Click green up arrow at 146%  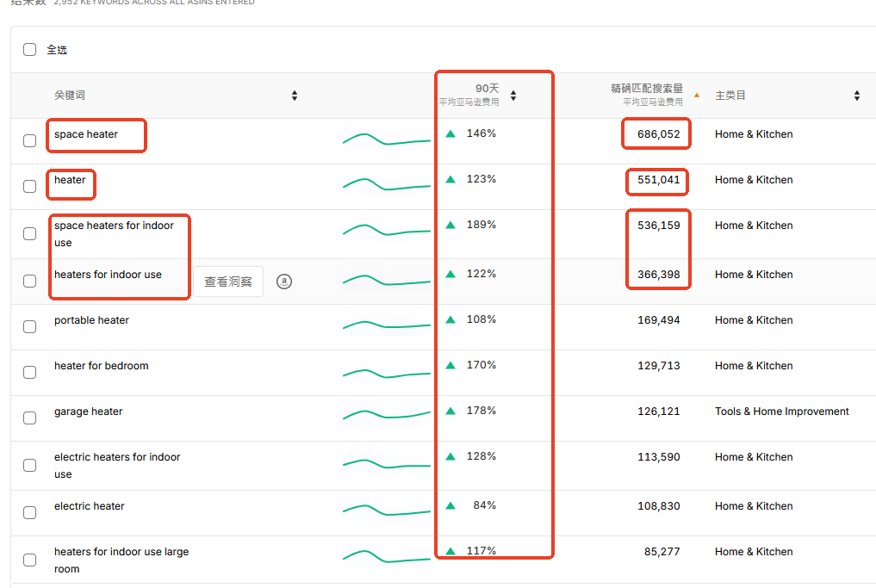[x=450, y=134]
